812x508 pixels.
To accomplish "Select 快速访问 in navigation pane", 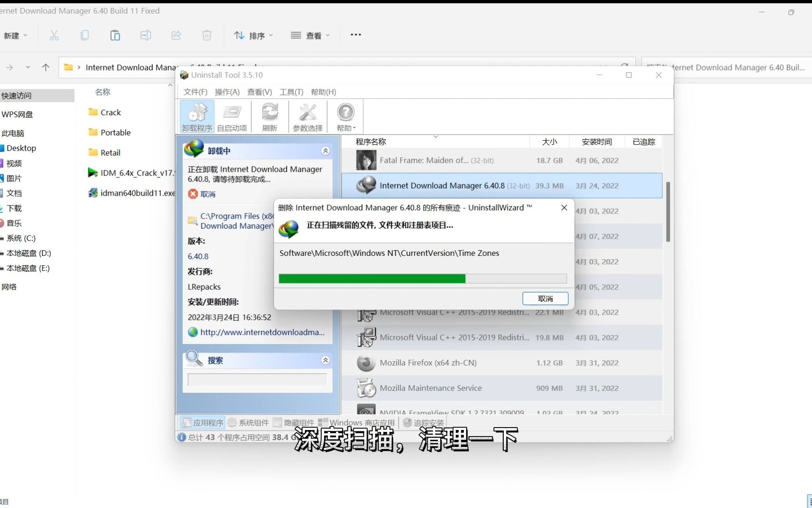I will pyautogui.click(x=37, y=95).
